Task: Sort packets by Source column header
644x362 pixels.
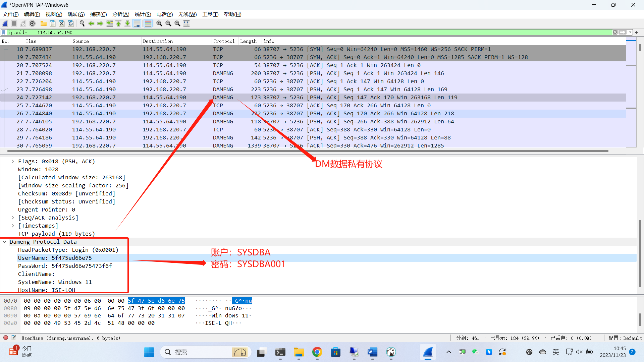Action: tap(106, 41)
